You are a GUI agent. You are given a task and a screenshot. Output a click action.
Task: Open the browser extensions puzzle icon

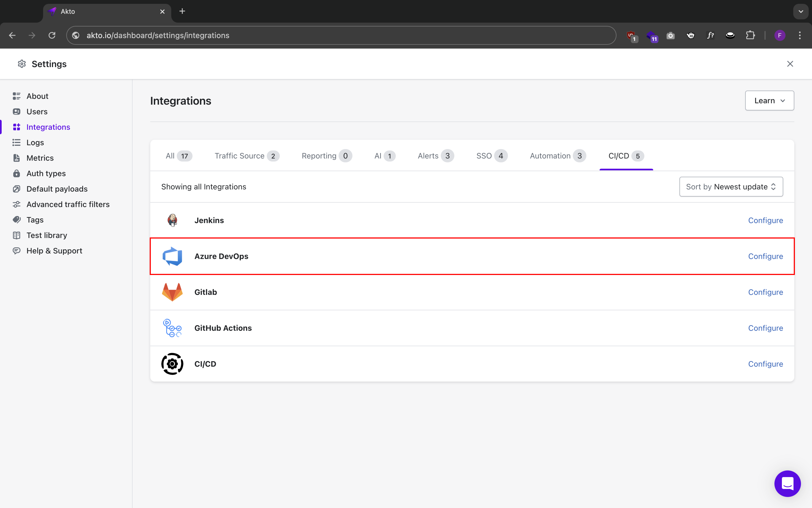(750, 35)
